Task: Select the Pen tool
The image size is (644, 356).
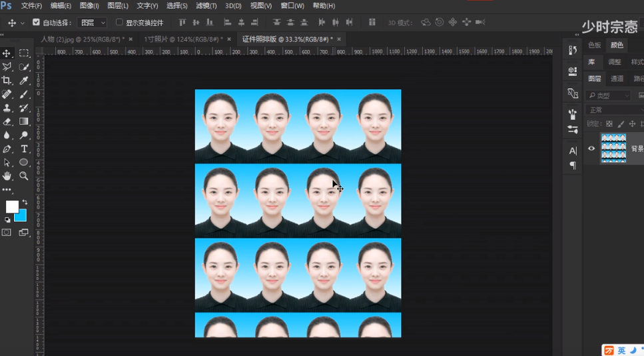Action: [x=7, y=149]
